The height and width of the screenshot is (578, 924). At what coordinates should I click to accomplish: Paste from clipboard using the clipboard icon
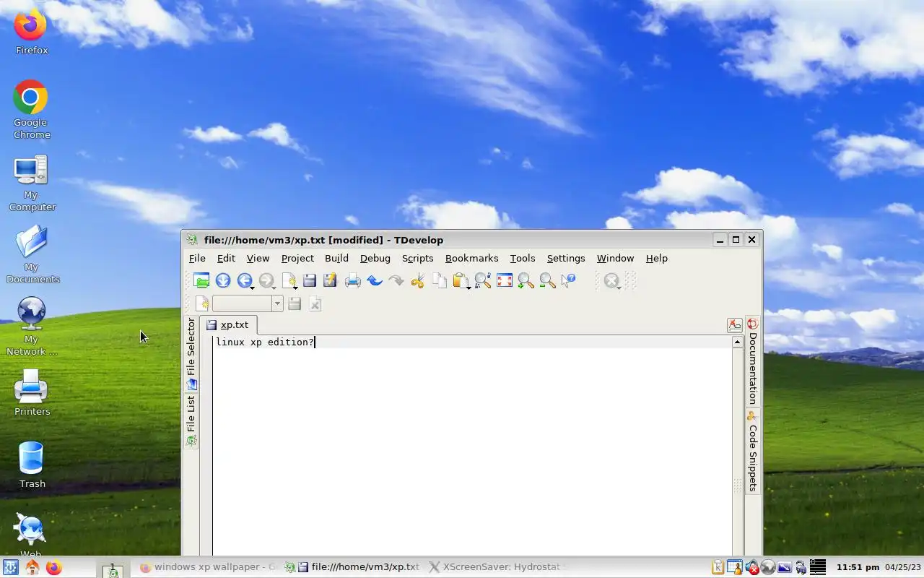[x=460, y=280]
